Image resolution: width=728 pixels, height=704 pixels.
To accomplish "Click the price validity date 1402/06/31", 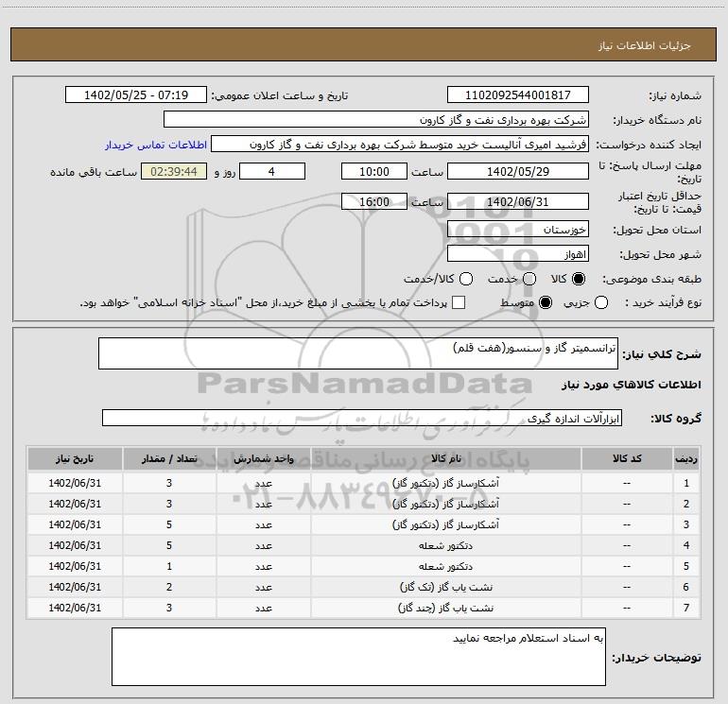I will point(518,201).
